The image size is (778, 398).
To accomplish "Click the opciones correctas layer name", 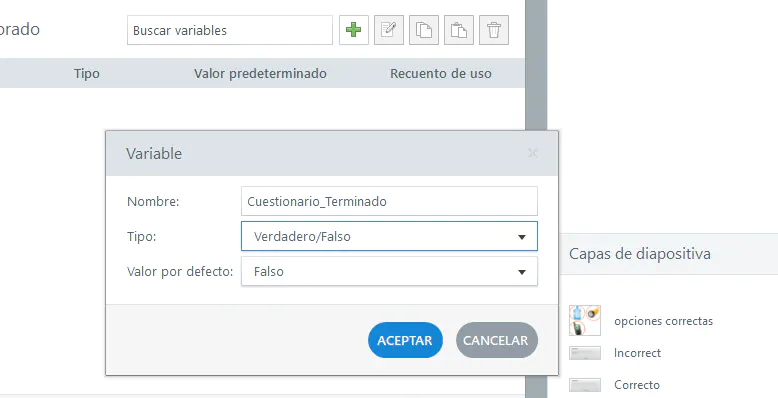I will pyautogui.click(x=663, y=321).
